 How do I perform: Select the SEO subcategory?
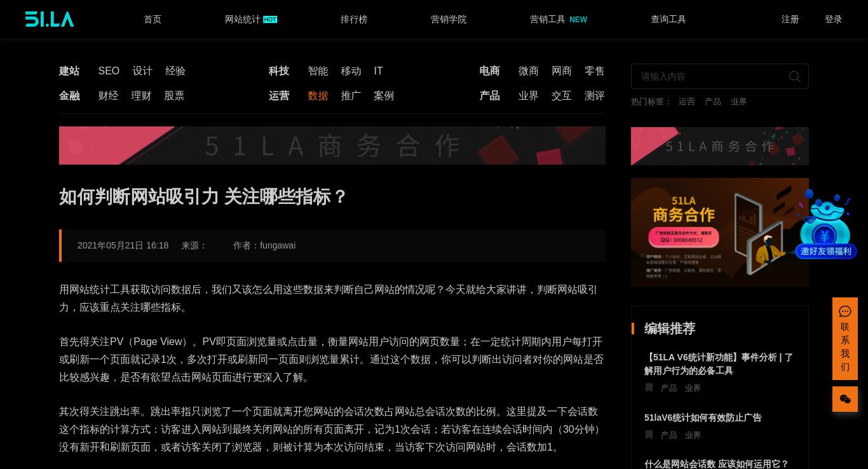pos(109,71)
